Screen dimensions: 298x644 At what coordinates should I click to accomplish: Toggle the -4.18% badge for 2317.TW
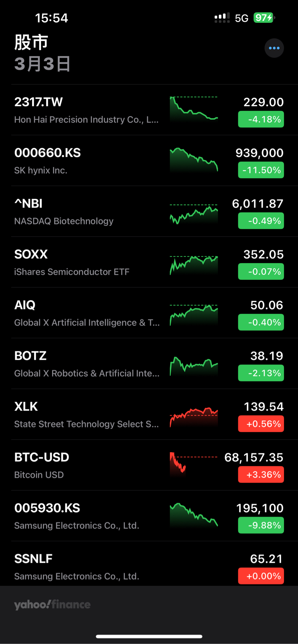[x=261, y=119]
